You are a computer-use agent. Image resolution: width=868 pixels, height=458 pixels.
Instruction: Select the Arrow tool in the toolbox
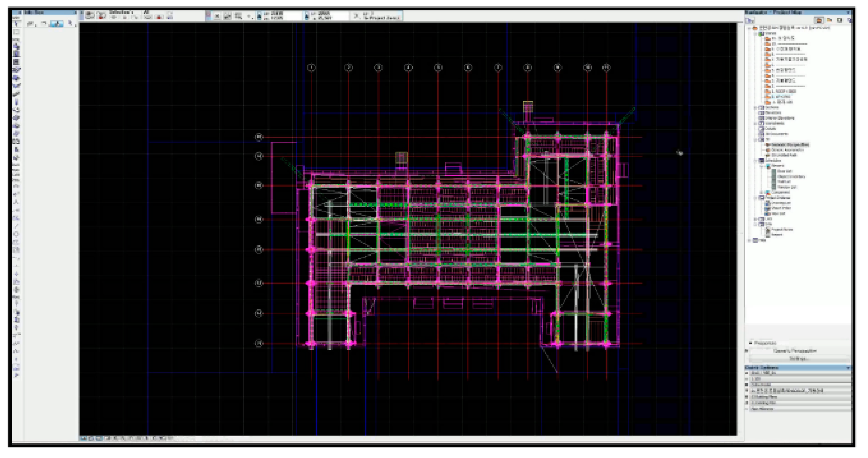point(16,24)
